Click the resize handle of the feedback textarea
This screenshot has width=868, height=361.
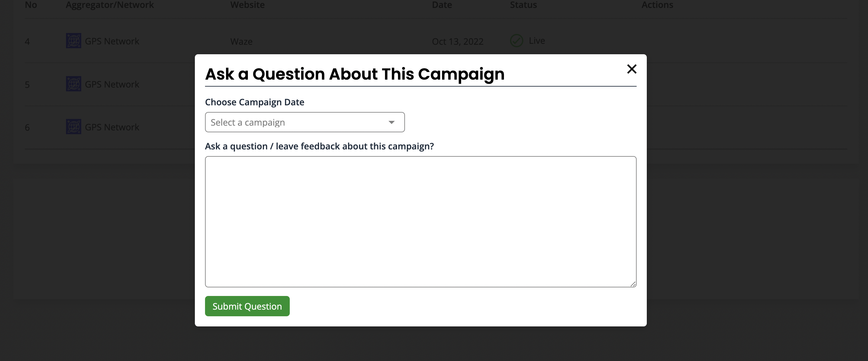633,284
